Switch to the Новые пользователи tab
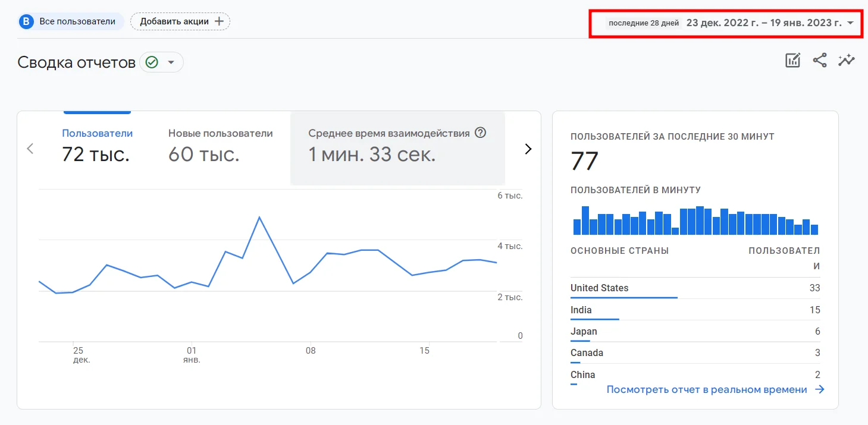 coord(220,145)
